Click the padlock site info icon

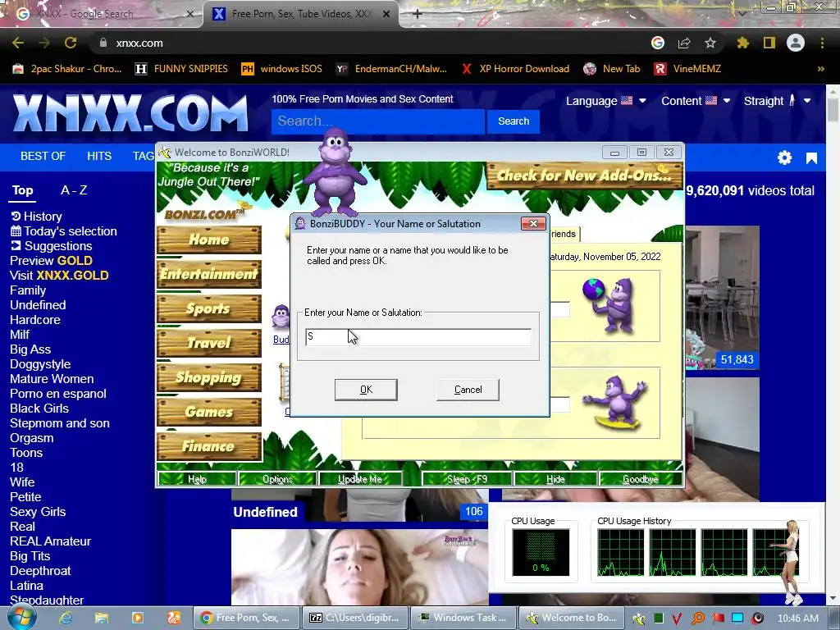click(103, 43)
